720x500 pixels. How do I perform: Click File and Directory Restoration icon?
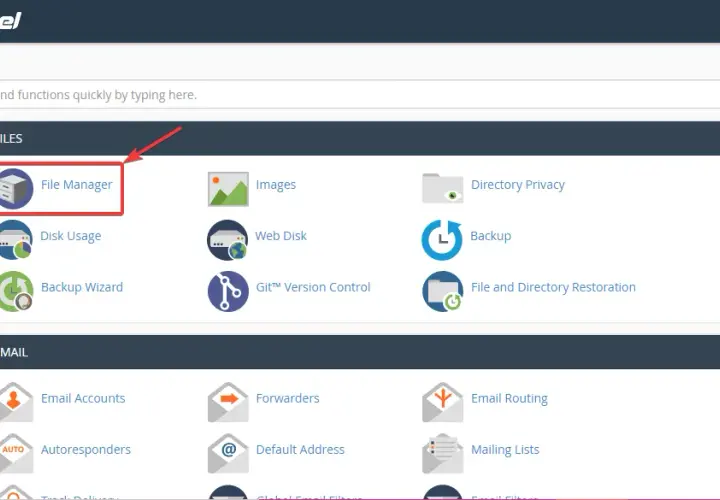[x=443, y=291]
